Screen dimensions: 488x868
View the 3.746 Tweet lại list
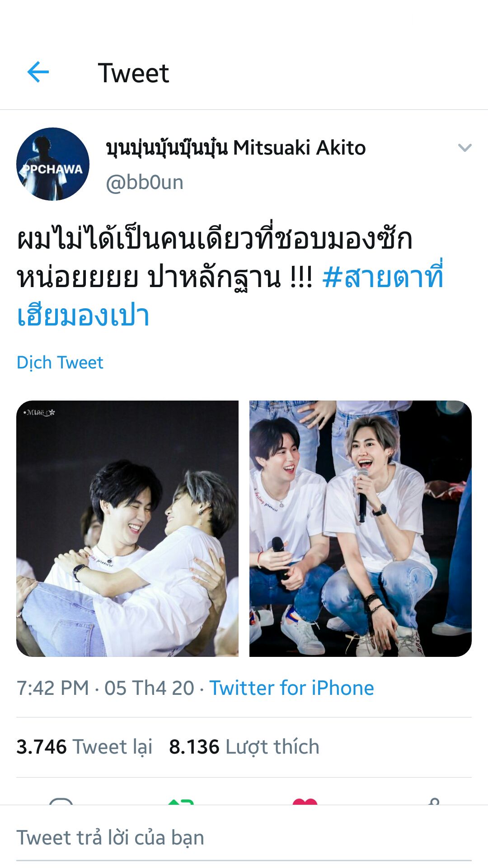click(84, 747)
